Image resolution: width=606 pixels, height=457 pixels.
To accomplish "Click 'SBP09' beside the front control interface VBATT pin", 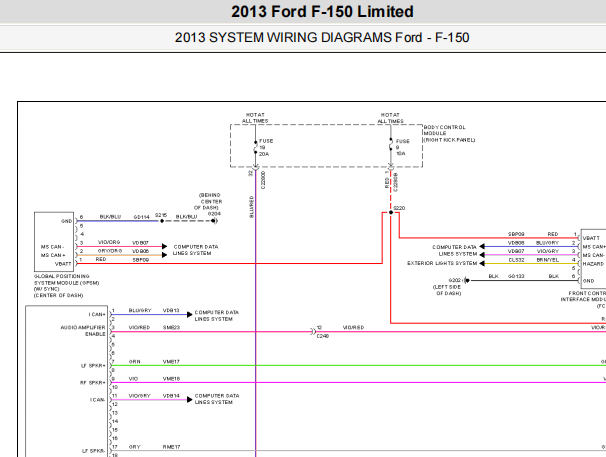I will coord(516,234).
